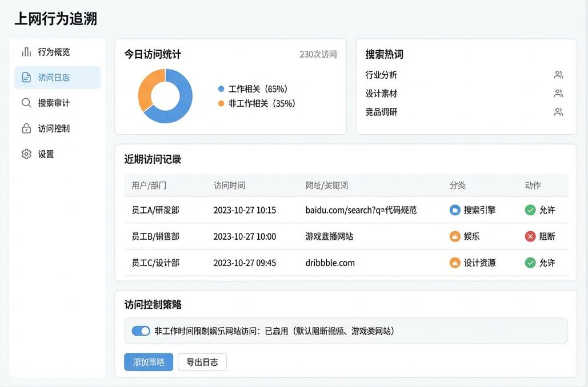Screen dimensions: 588x387
Task: Select the 行为概览 bar chart icon
Action: point(25,52)
